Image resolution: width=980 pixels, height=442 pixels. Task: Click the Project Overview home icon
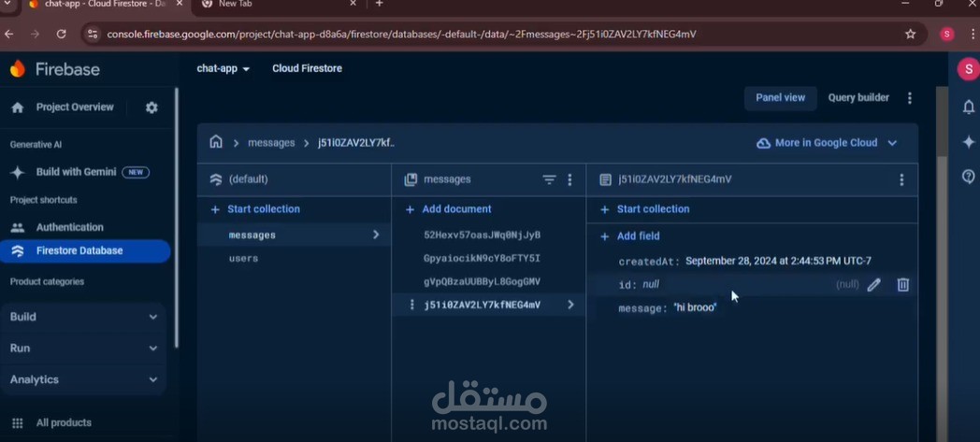18,107
